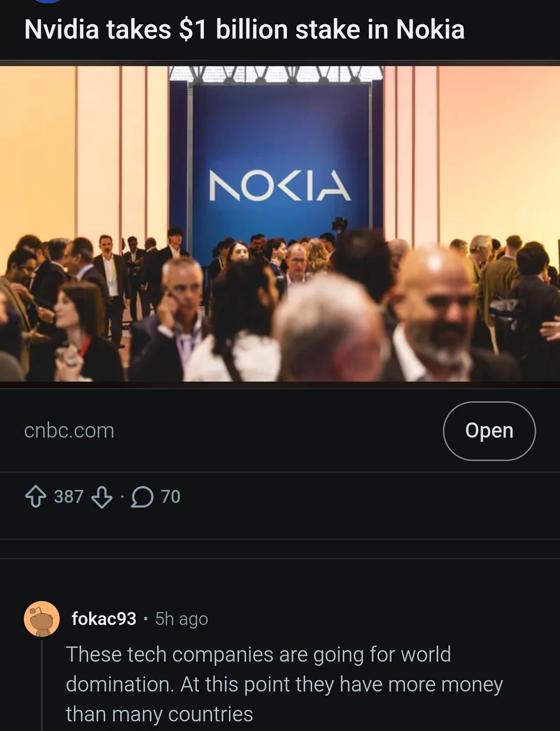Visit the cnbc.com source link
560x731 pixels.
point(69,431)
